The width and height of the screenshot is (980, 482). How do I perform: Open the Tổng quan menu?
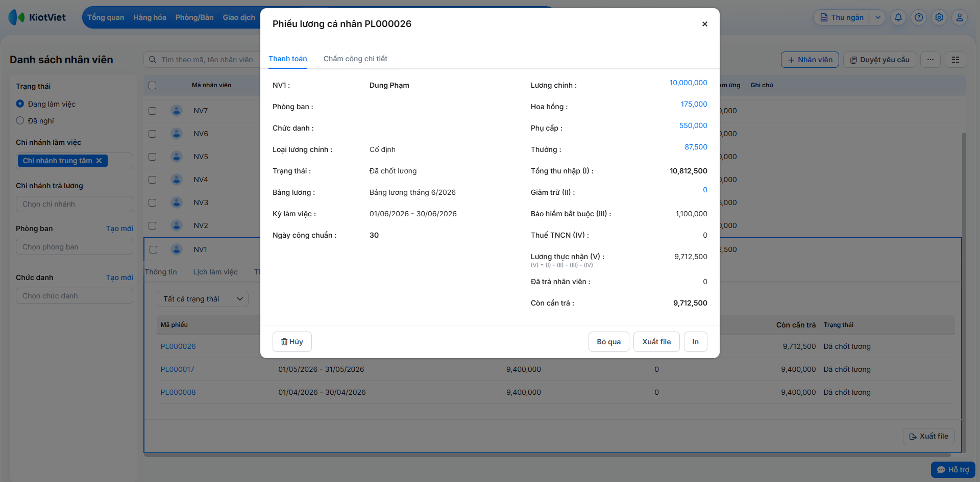pos(106,17)
